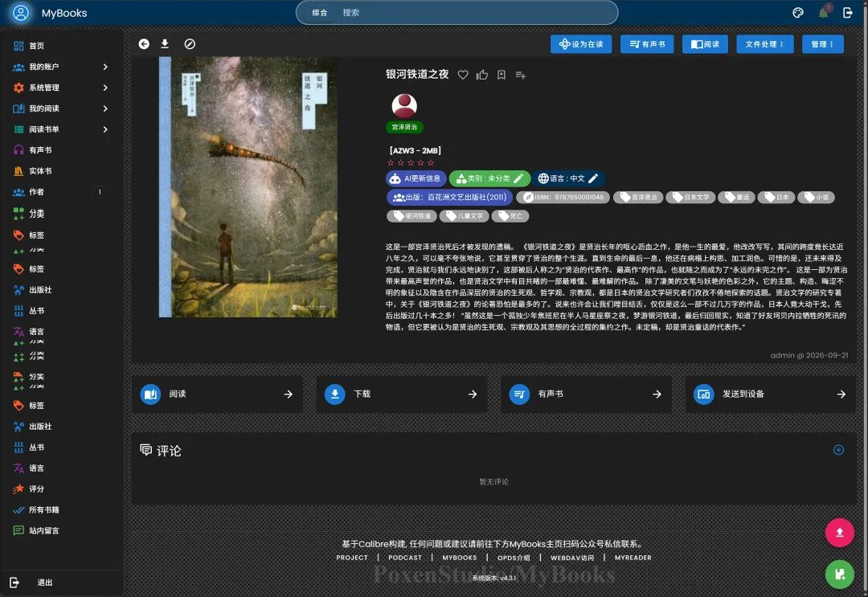Viewport: 868px width, 597px height.
Task: Click the MyBooks title in header
Action: pyautogui.click(x=64, y=13)
